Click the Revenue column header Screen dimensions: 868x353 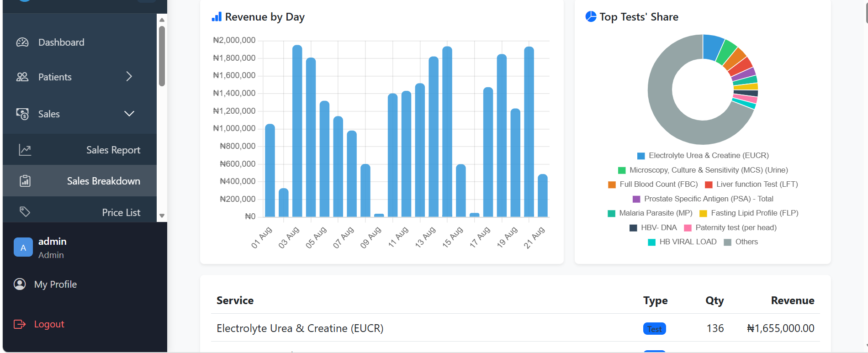793,300
